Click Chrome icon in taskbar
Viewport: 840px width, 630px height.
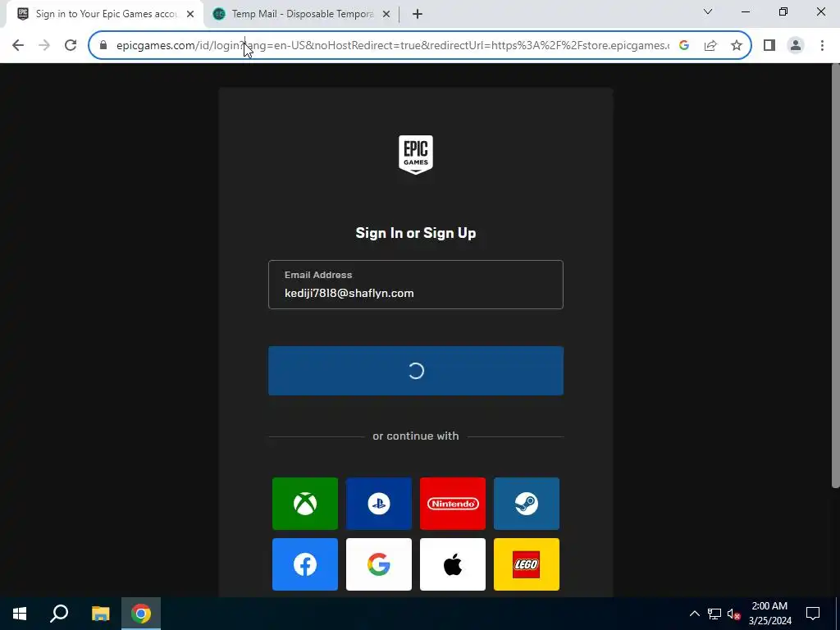click(141, 614)
